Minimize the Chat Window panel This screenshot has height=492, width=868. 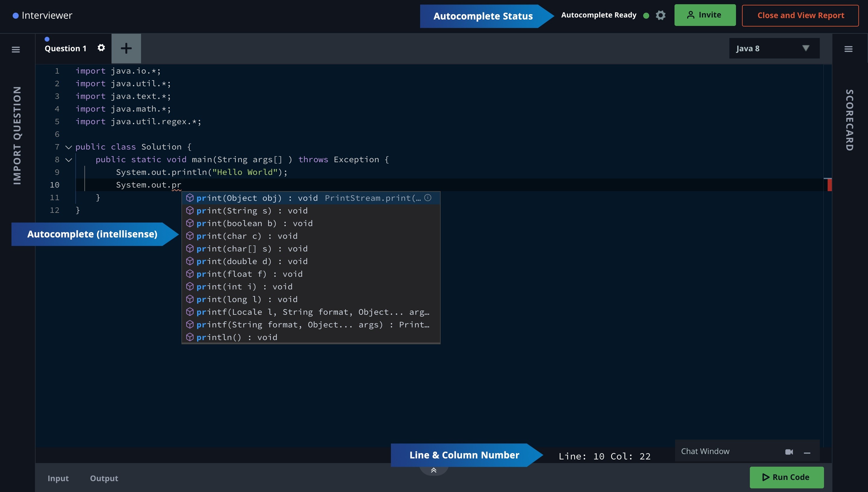coord(807,453)
